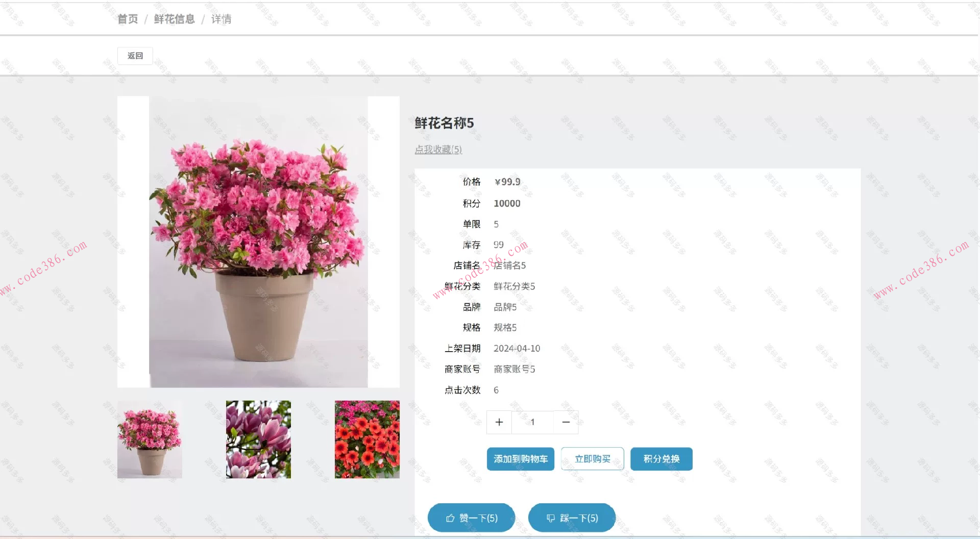Click inside the quantity input field
Viewport: 980px width, 539px height.
(x=532, y=422)
